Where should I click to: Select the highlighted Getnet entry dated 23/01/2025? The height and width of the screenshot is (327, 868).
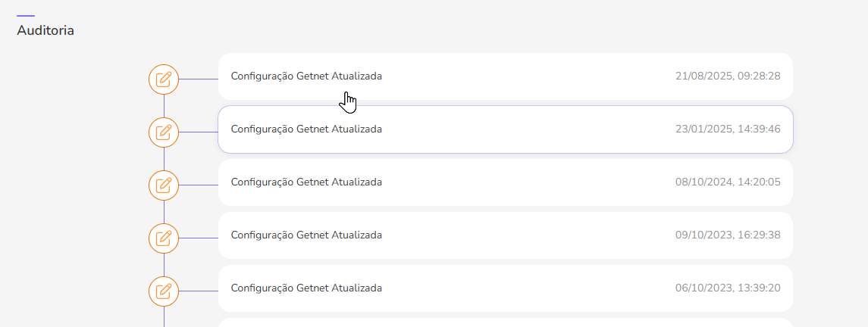point(306,129)
